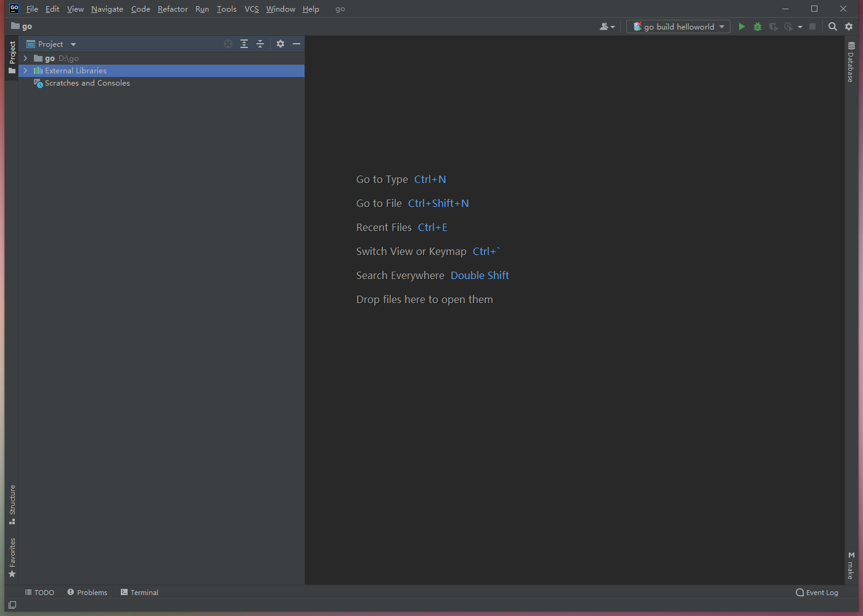Click the Debug bug icon
Screen dimensions: 863x616
pos(758,26)
